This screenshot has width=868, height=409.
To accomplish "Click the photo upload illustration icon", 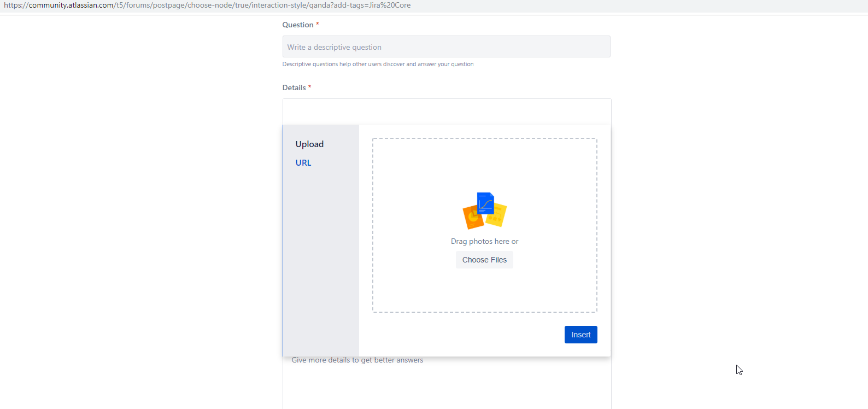I will point(485,211).
